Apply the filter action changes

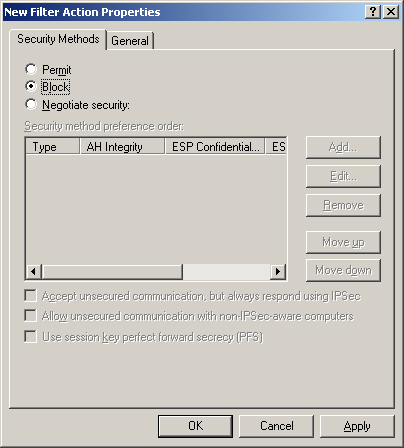click(x=357, y=426)
